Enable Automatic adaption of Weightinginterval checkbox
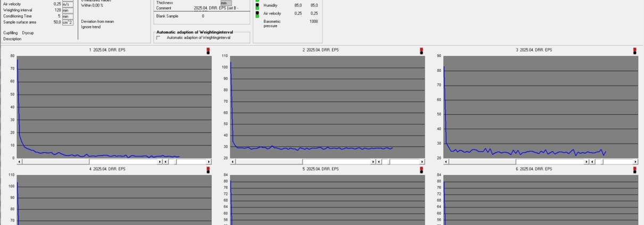 pyautogui.click(x=158, y=38)
